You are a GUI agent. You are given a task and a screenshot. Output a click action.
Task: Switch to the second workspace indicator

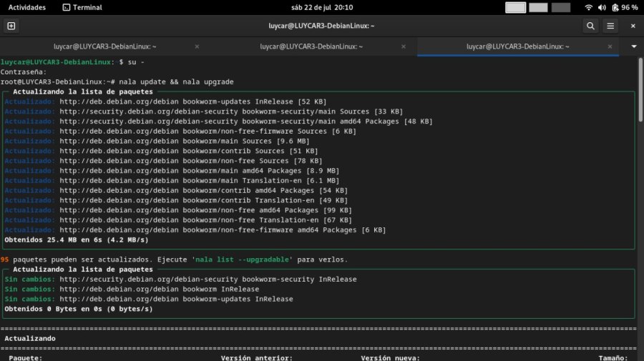point(538,7)
